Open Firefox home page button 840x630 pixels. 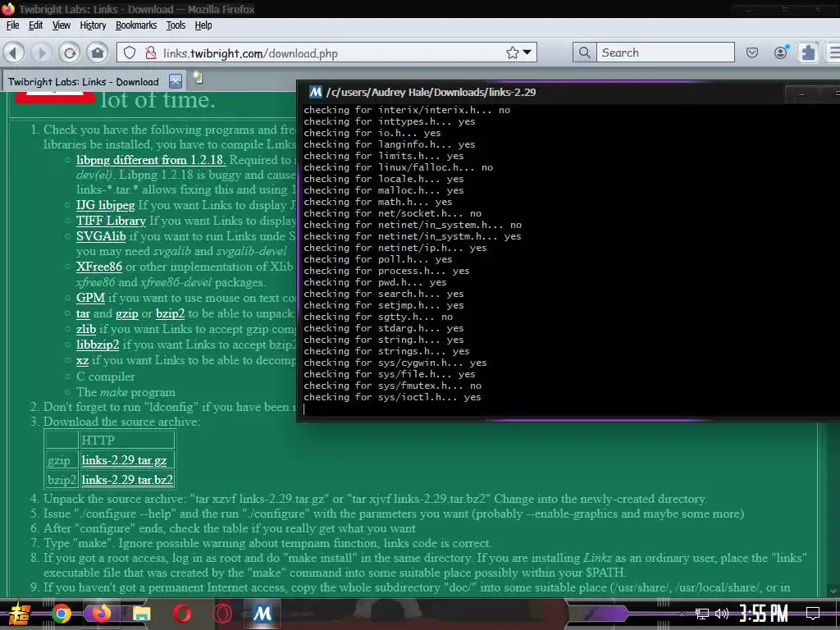[98, 52]
